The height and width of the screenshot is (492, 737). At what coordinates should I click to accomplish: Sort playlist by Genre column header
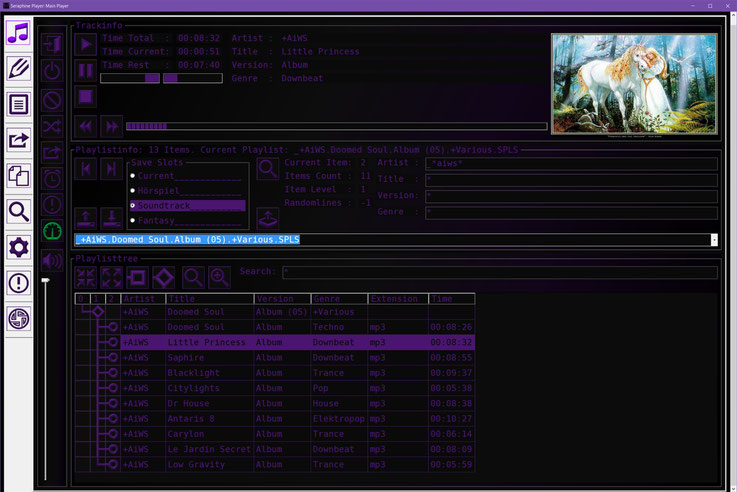[338, 298]
